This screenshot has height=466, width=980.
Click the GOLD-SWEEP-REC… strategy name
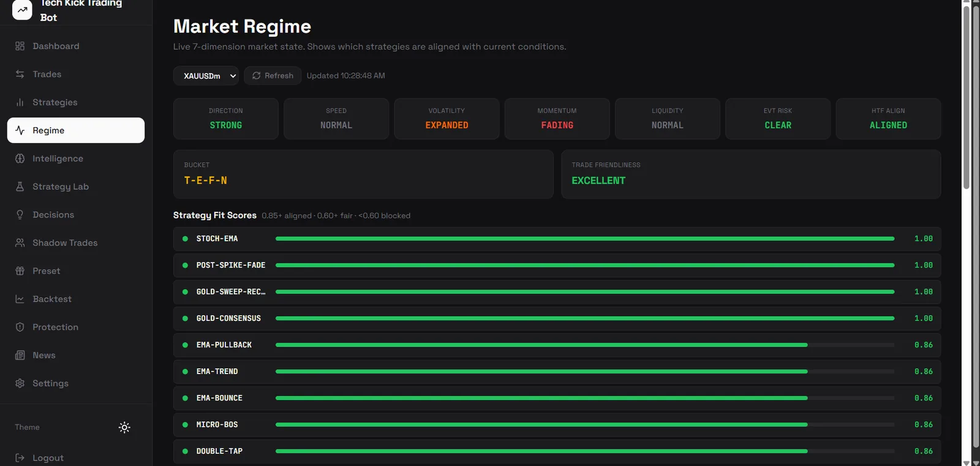point(231,292)
